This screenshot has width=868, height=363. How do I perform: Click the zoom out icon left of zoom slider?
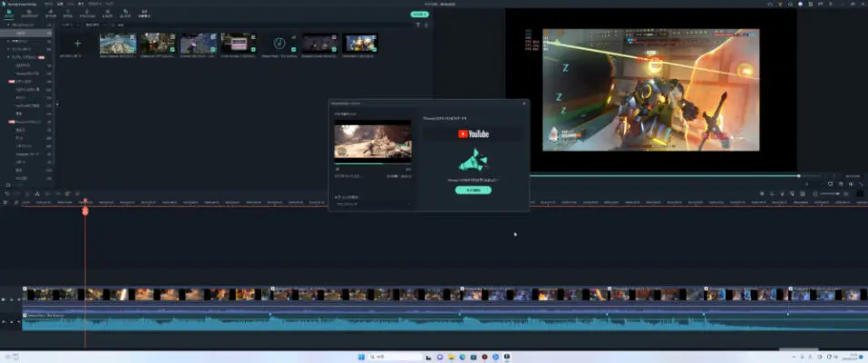(814, 193)
